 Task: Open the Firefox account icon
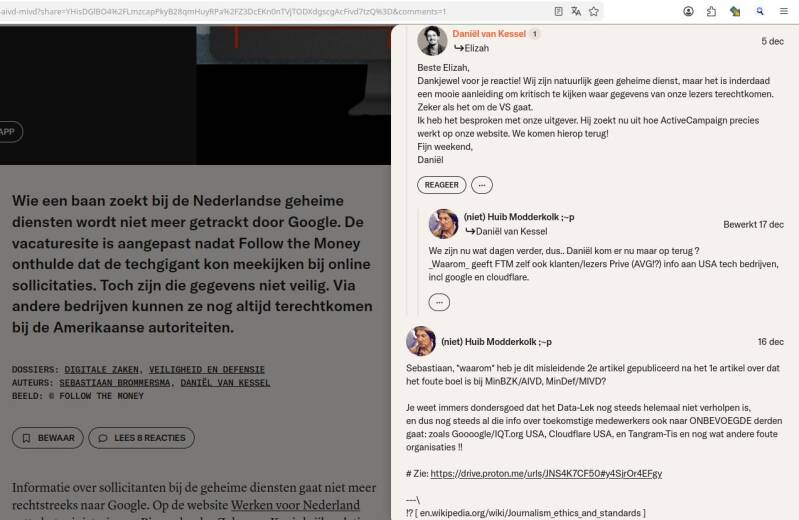688,11
